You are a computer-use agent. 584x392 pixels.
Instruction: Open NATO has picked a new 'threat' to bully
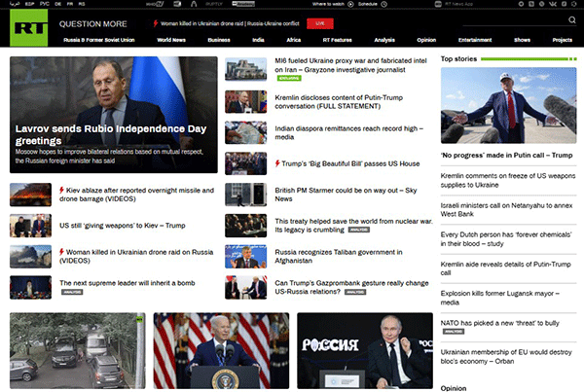coord(500,323)
